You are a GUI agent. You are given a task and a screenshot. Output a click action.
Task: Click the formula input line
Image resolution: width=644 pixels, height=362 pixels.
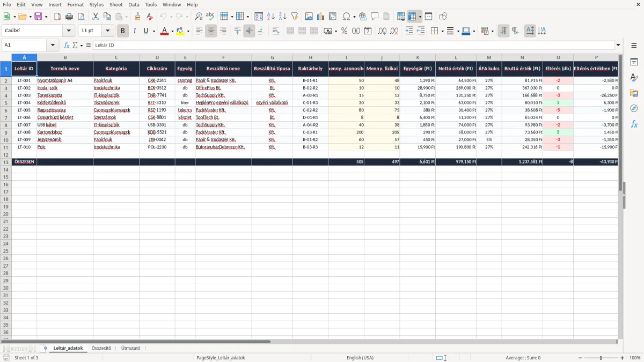point(353,45)
